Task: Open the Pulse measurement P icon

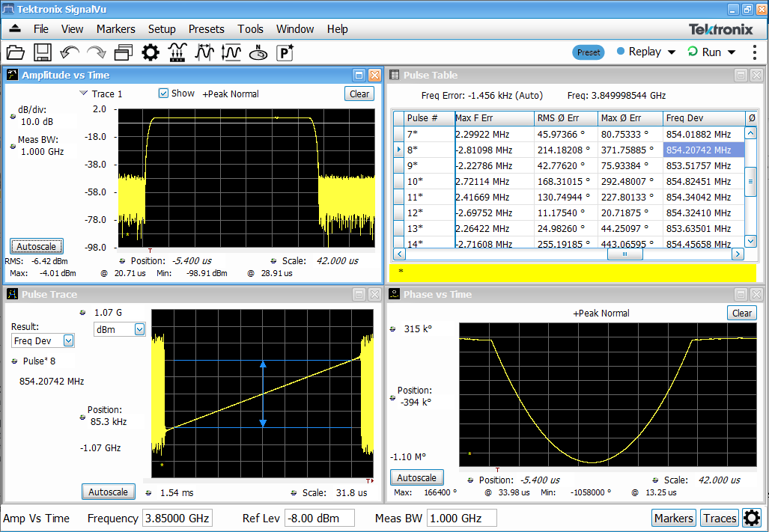Action: click(x=284, y=52)
